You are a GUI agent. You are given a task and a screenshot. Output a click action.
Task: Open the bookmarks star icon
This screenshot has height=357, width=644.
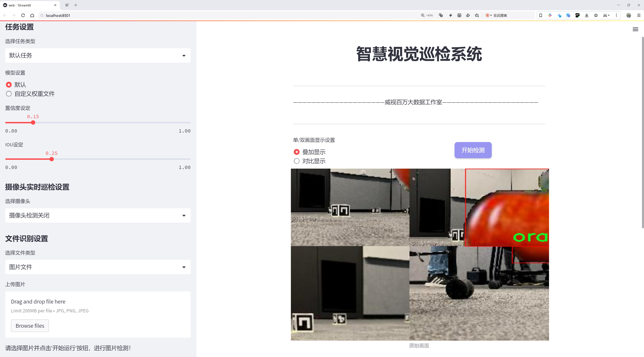pos(596,15)
